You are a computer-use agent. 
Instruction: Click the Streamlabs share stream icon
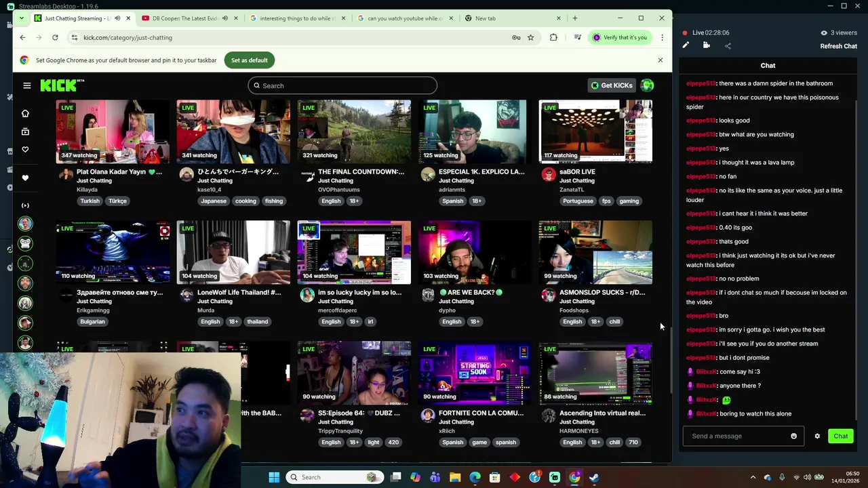coord(728,45)
